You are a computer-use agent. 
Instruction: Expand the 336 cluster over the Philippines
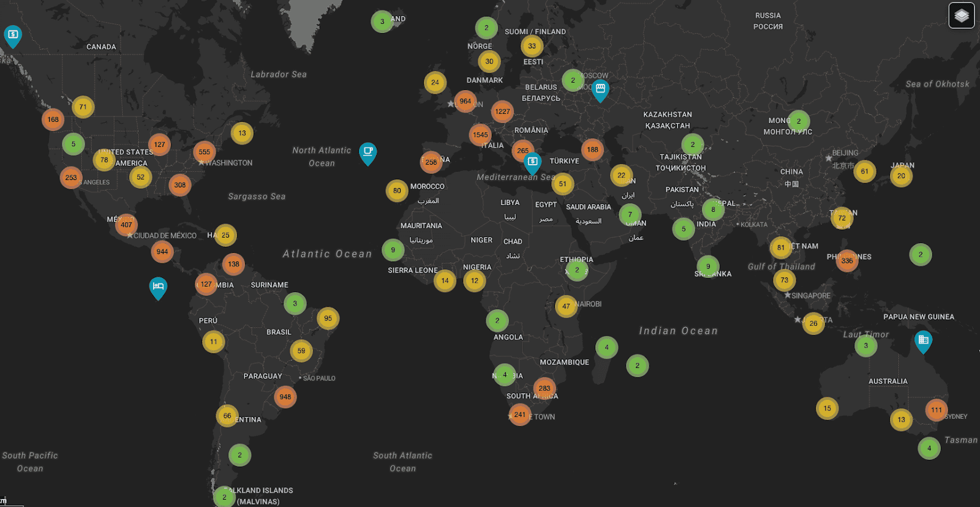click(x=847, y=261)
